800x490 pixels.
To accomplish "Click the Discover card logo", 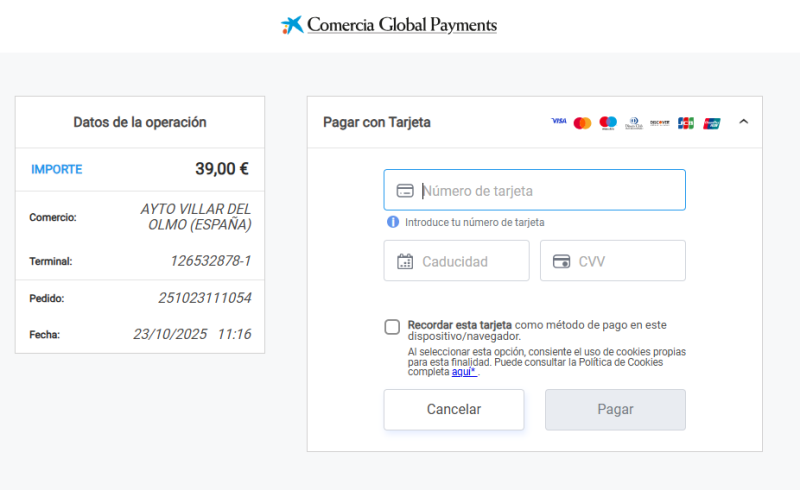I will click(x=660, y=123).
